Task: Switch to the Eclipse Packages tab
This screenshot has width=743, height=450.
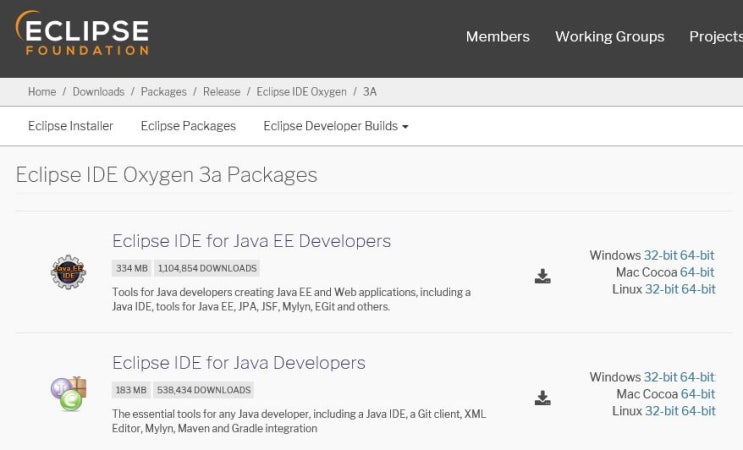Action: 188,126
